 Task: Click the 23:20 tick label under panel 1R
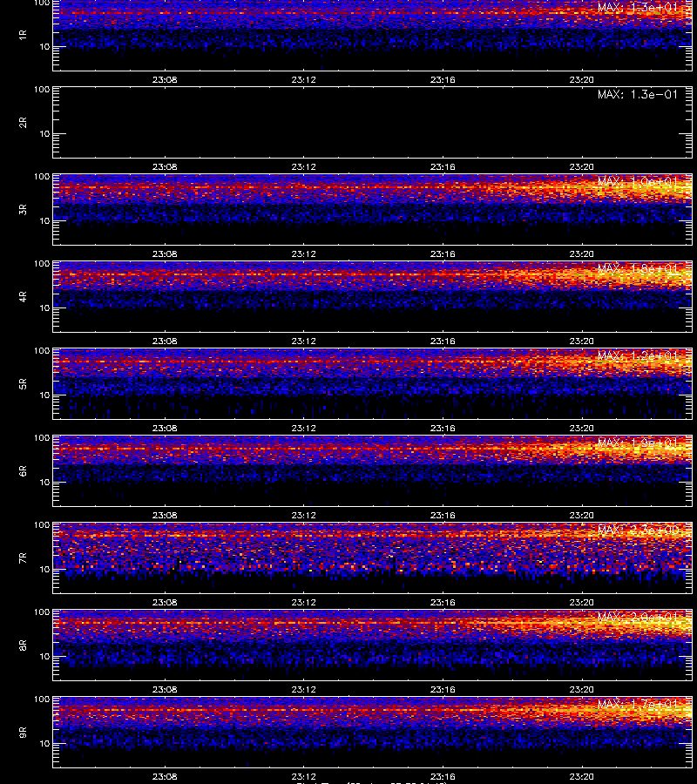tap(581, 79)
